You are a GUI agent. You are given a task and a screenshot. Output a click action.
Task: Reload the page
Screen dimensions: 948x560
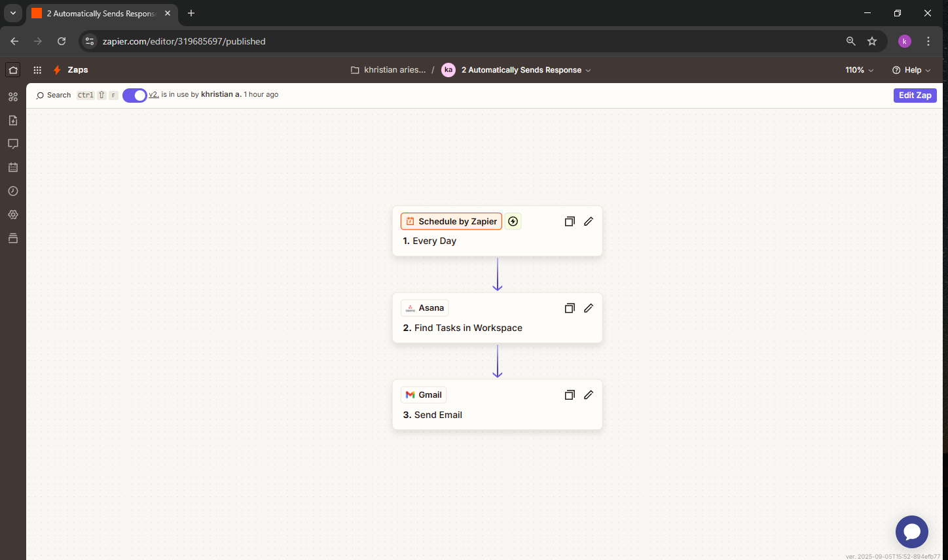point(62,41)
